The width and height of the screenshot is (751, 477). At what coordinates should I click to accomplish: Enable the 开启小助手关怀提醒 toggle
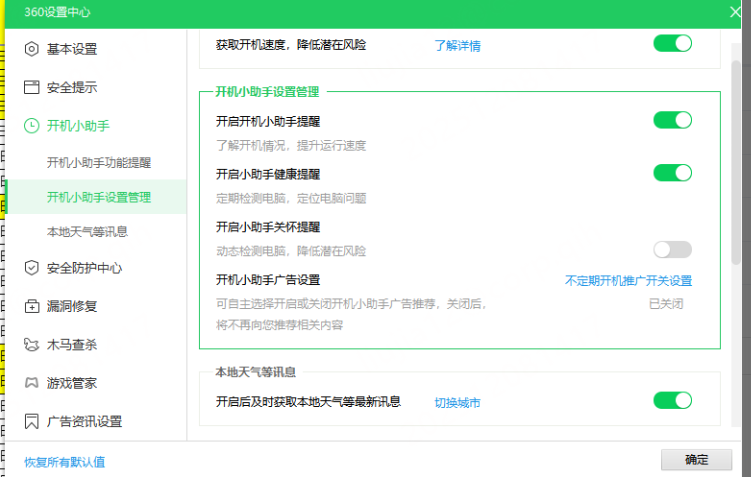click(x=672, y=249)
